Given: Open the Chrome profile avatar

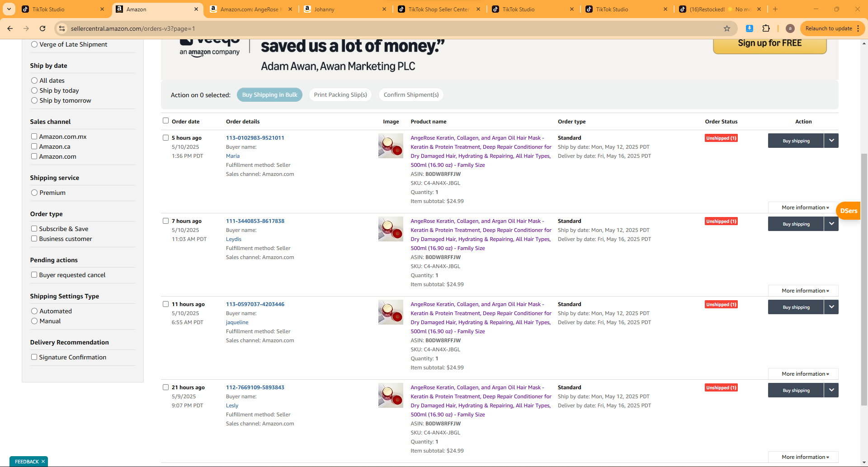Looking at the screenshot, I should pos(790,28).
